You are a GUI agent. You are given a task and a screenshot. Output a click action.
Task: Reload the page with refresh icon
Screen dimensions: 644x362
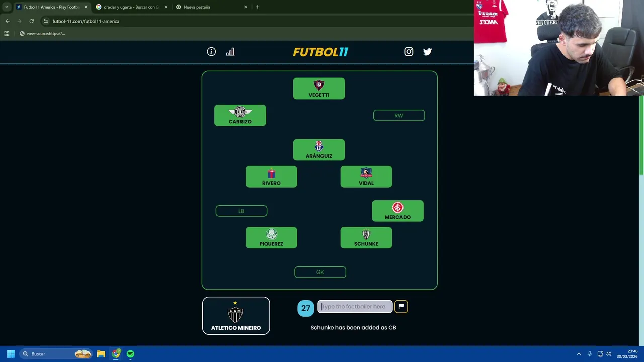(x=31, y=21)
